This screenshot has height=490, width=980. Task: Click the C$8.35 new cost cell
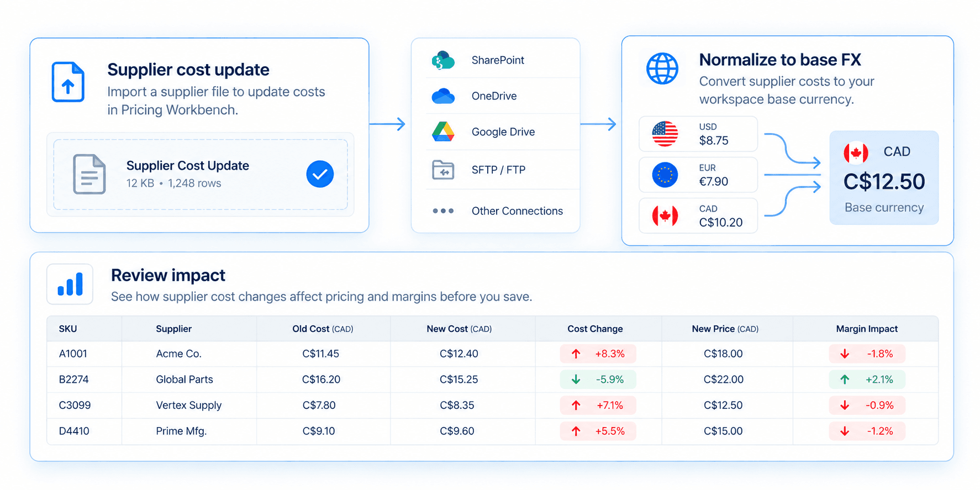(457, 405)
